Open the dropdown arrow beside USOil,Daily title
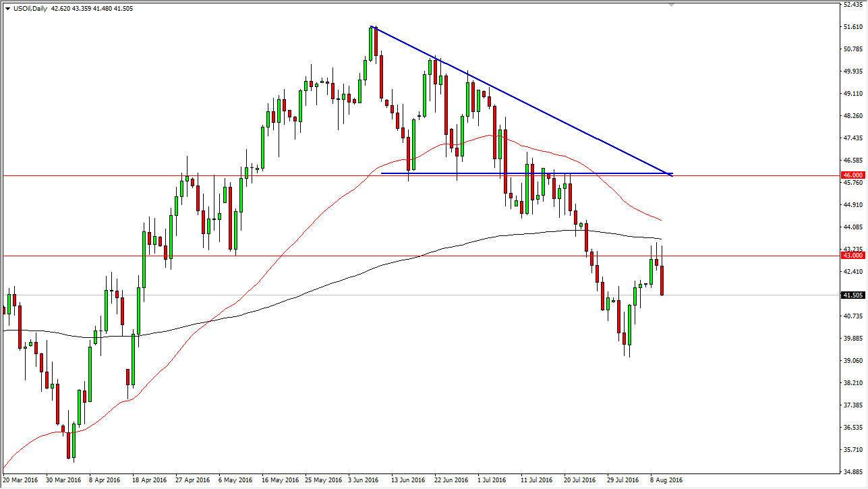 point(7,9)
